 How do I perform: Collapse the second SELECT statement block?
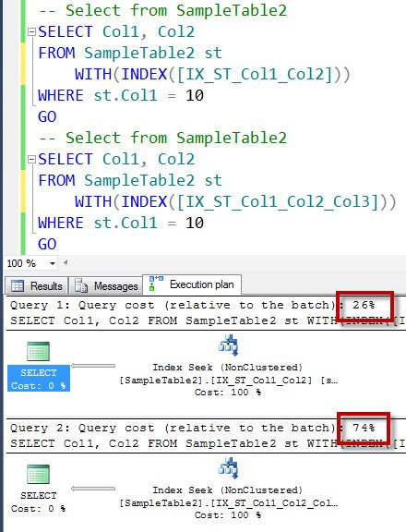point(31,159)
